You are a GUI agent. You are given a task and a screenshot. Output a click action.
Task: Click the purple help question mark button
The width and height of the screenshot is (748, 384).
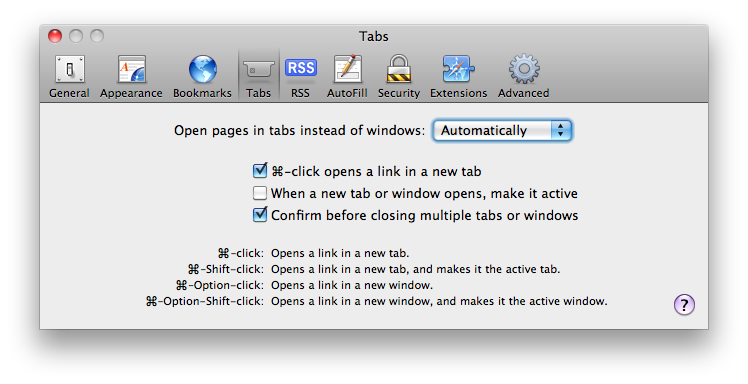point(684,304)
